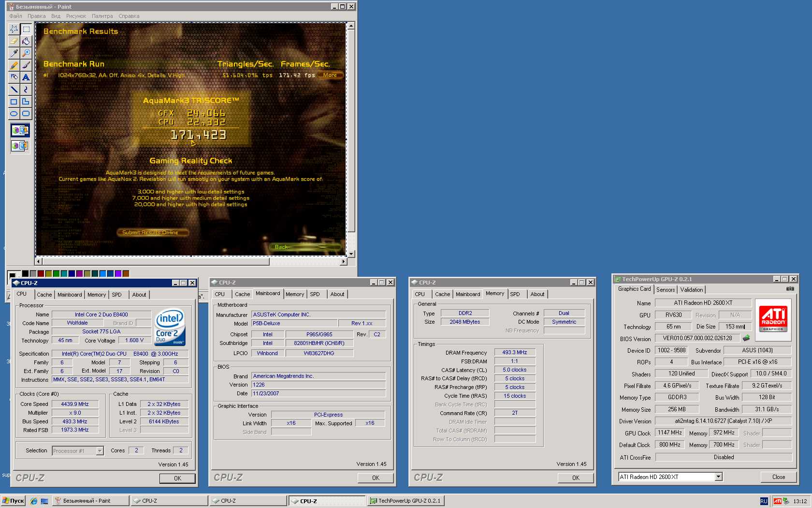Pick the Rectangle shape tool
Viewport: 812px width, 508px height.
coord(14,102)
